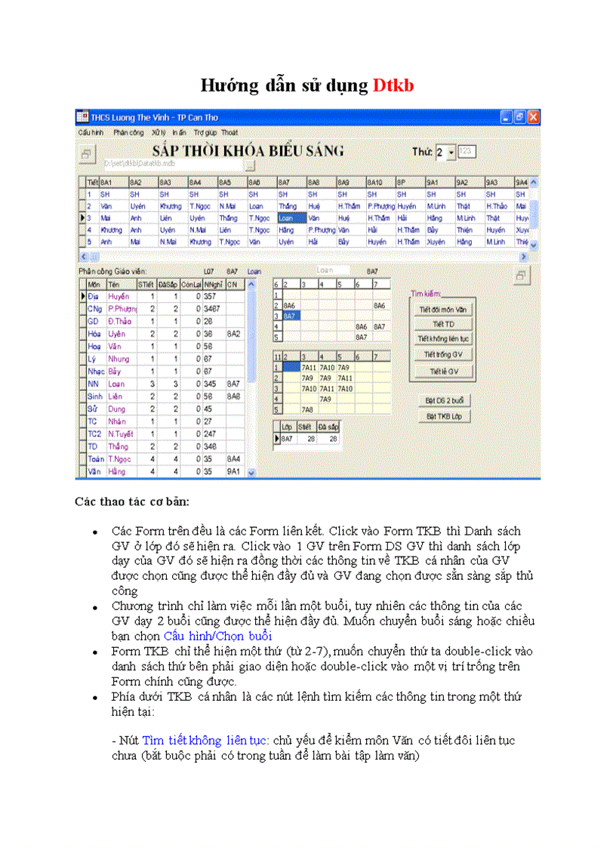The image size is (616, 848).
Task: Click the up arrow of the timetable vertical scrollbar
Action: coord(533,181)
